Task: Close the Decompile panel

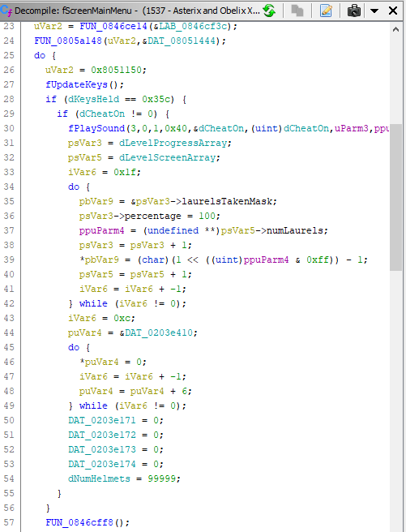Action: (393, 11)
